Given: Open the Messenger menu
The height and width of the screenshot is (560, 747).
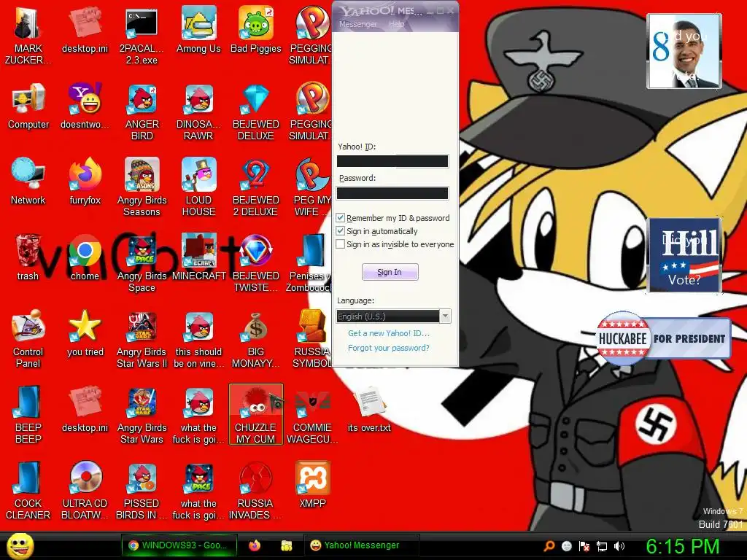Looking at the screenshot, I should pos(357,24).
